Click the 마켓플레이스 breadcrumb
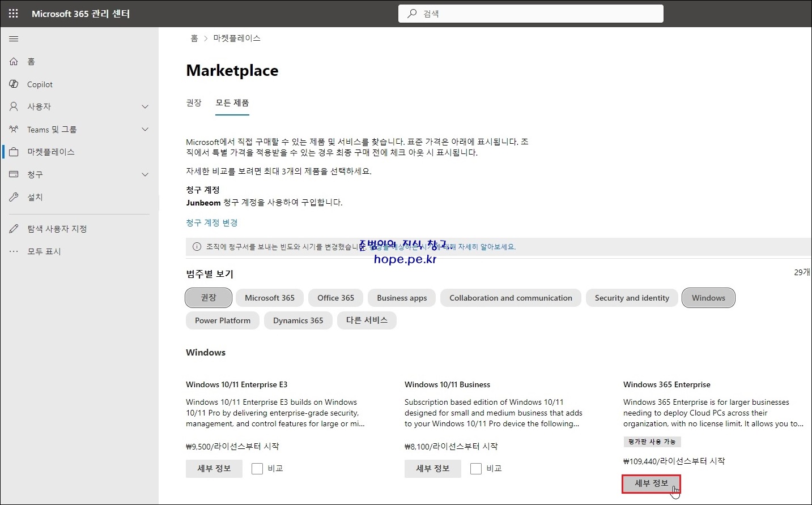 pos(237,38)
